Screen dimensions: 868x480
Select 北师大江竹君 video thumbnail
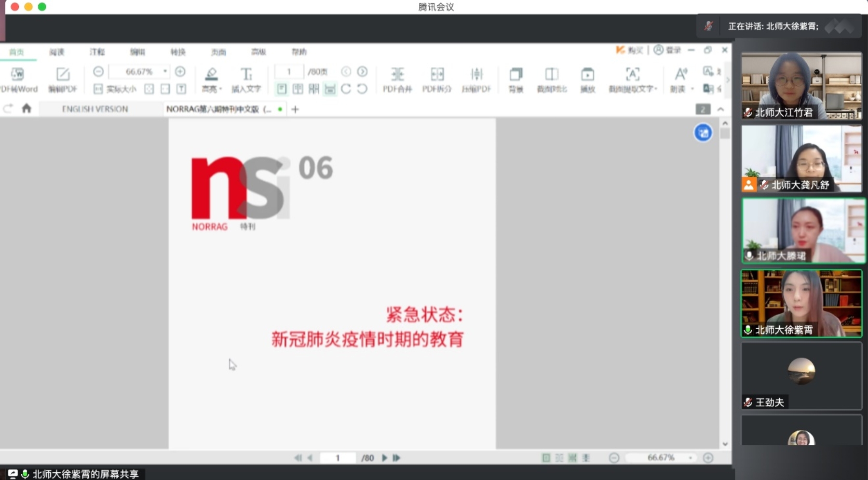pyautogui.click(x=801, y=86)
